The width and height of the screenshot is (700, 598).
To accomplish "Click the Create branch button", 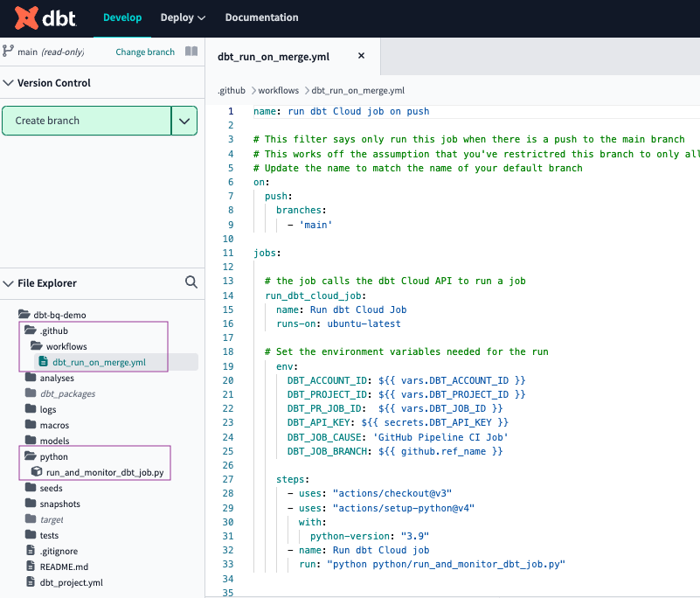I will pos(87,121).
